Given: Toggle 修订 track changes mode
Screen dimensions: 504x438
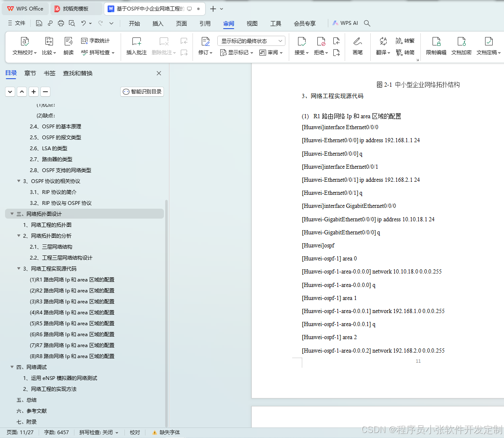Looking at the screenshot, I should [204, 46].
